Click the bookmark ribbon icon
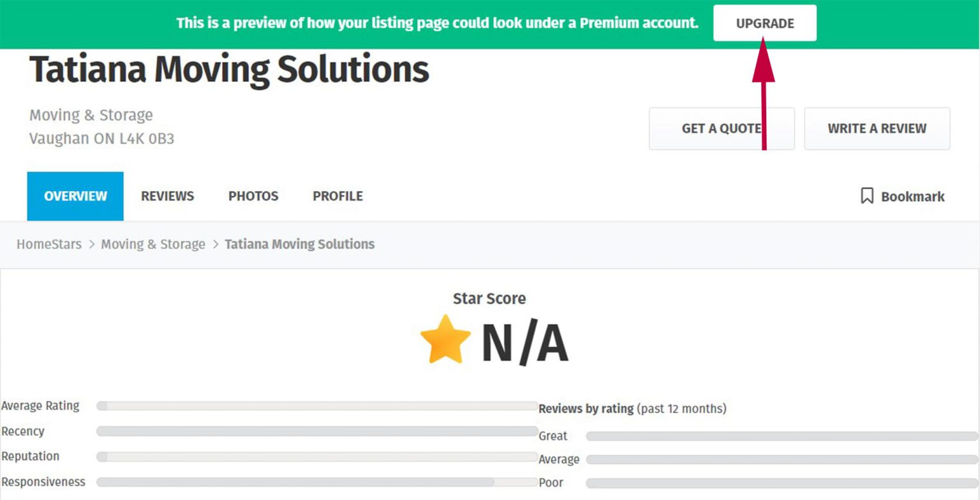The width and height of the screenshot is (980, 500). point(866,196)
